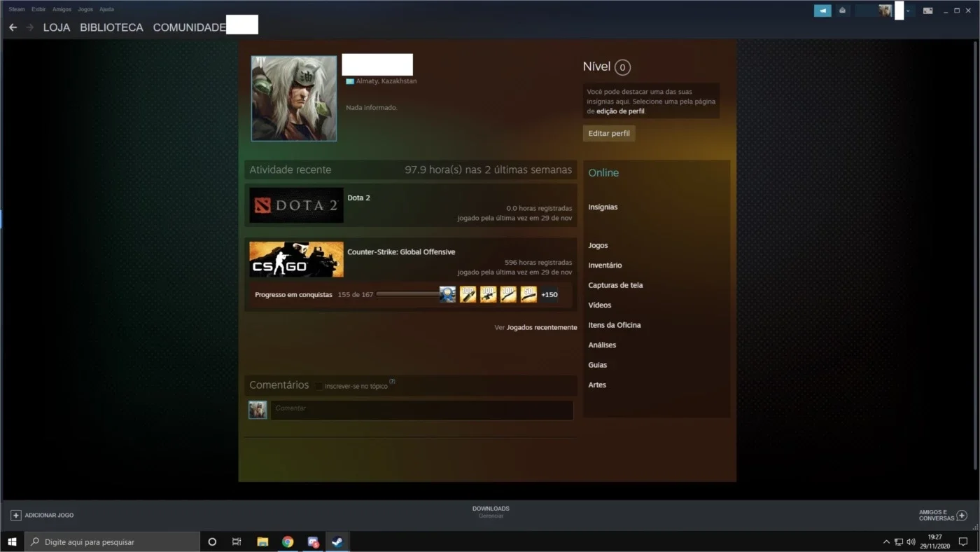Click the Dota 2 title link
This screenshot has width=980, height=552.
[x=358, y=198]
